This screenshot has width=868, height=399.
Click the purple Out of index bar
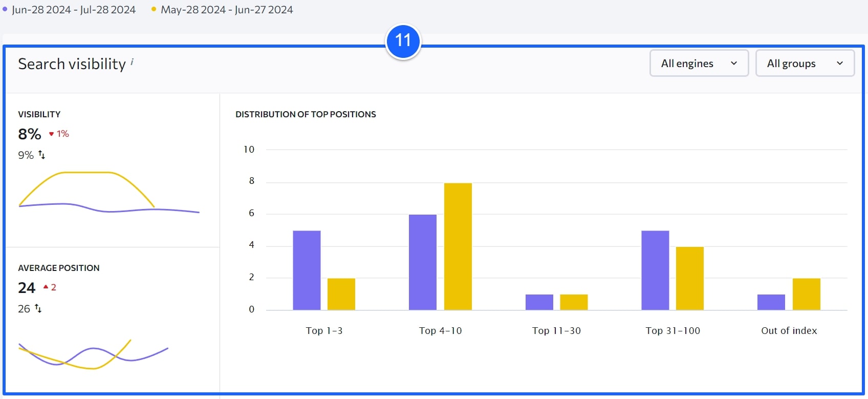[x=771, y=302]
